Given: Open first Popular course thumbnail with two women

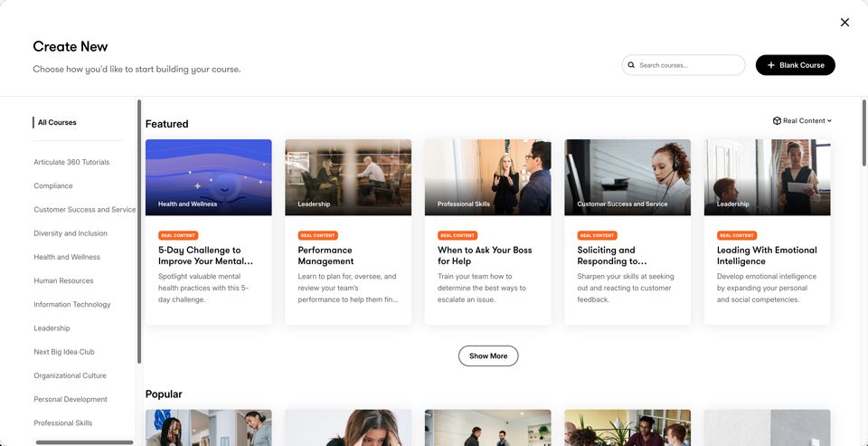Looking at the screenshot, I should [x=209, y=428].
